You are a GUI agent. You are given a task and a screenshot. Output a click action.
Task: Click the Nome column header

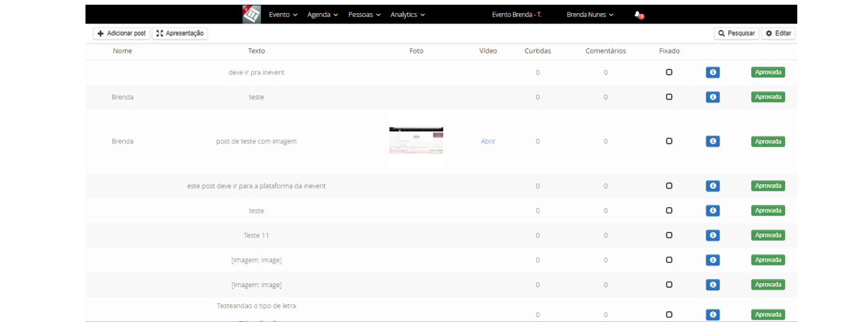point(122,50)
